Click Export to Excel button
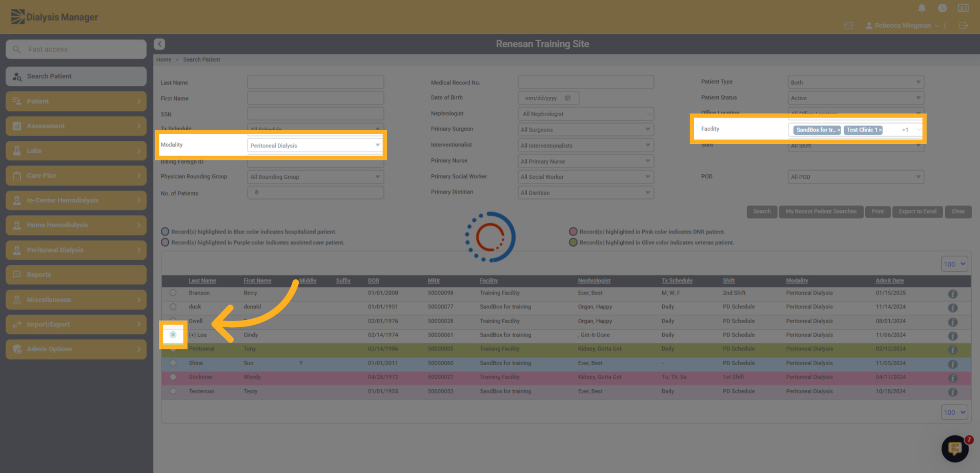This screenshot has width=980, height=473. pyautogui.click(x=918, y=211)
